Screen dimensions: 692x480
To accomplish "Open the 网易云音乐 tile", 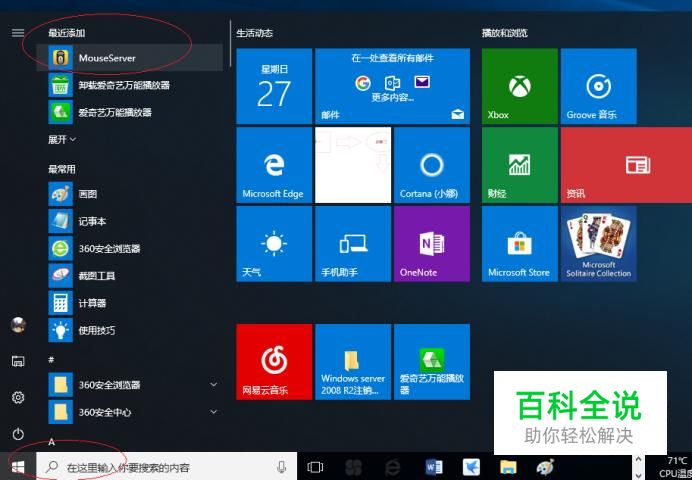I will (x=274, y=362).
